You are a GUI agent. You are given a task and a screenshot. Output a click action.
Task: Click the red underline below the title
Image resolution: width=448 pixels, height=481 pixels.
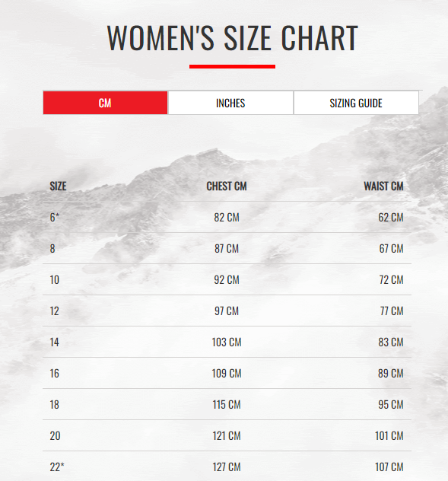[232, 66]
